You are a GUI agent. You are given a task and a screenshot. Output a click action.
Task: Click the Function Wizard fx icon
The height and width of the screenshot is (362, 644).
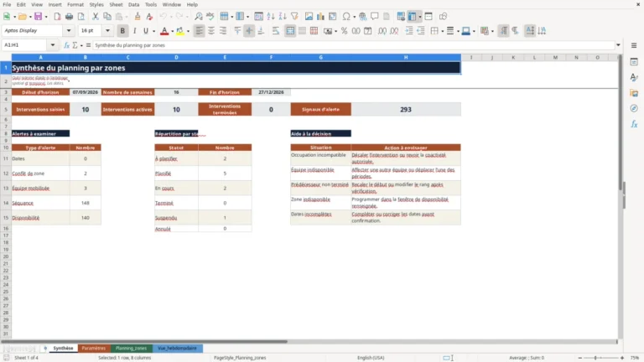click(66, 45)
